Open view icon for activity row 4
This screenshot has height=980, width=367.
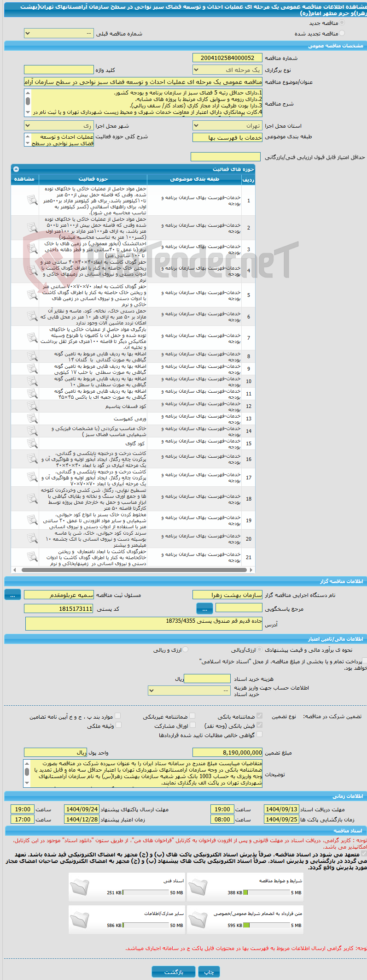tap(32, 270)
